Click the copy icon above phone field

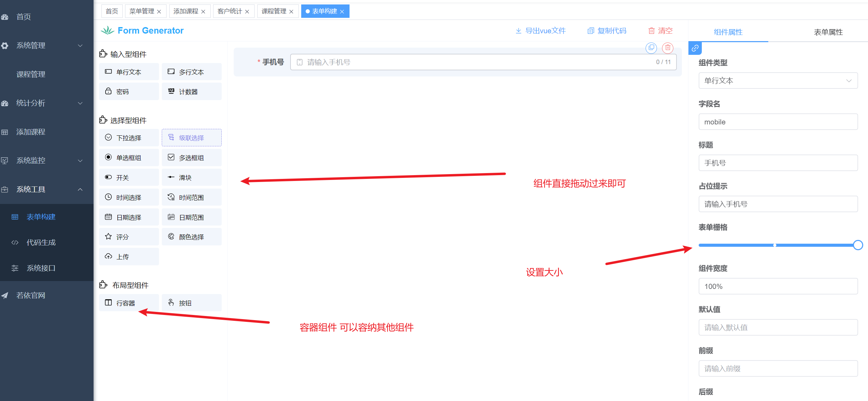click(x=651, y=48)
